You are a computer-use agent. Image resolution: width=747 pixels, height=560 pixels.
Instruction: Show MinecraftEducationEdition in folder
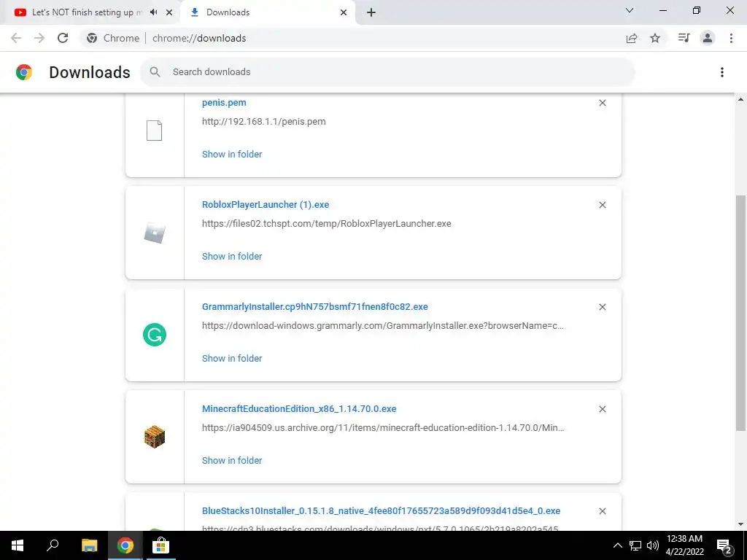pyautogui.click(x=232, y=461)
